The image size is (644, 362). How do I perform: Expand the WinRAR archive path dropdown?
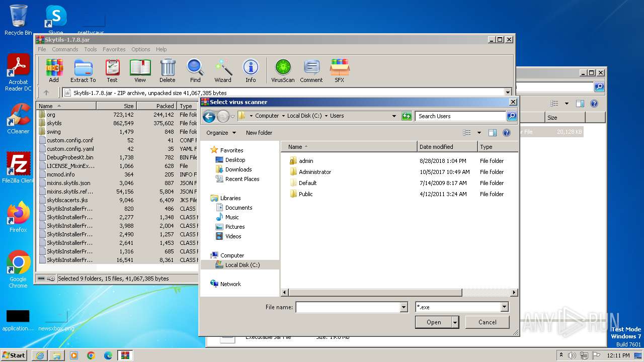click(508, 93)
